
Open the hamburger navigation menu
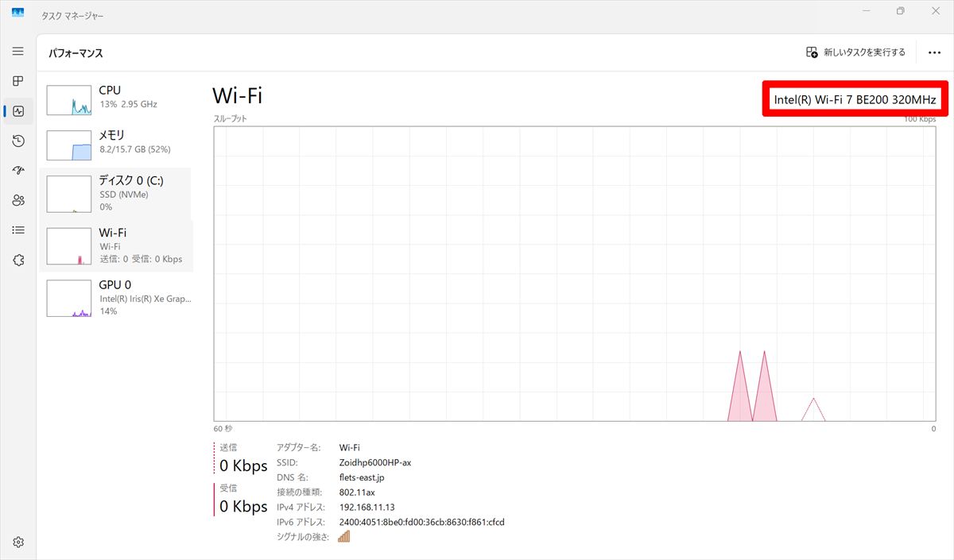click(18, 52)
